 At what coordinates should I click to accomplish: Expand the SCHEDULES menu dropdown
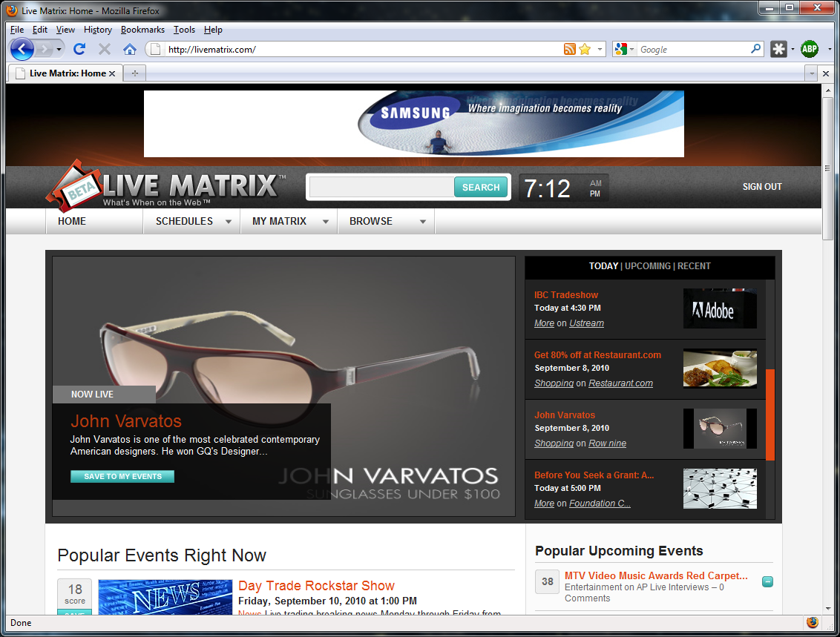coord(229,222)
